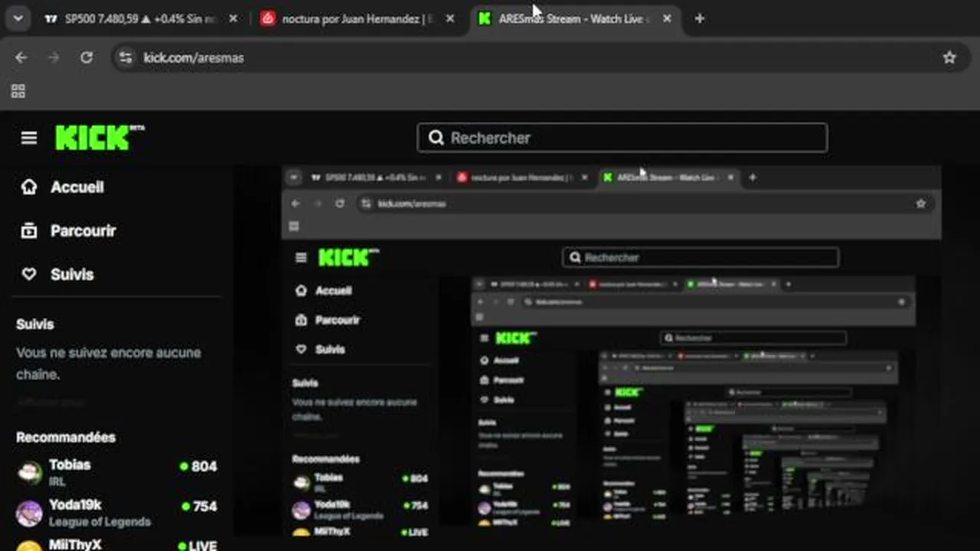Open a new browser tab
980x551 pixels.
pyautogui.click(x=699, y=18)
